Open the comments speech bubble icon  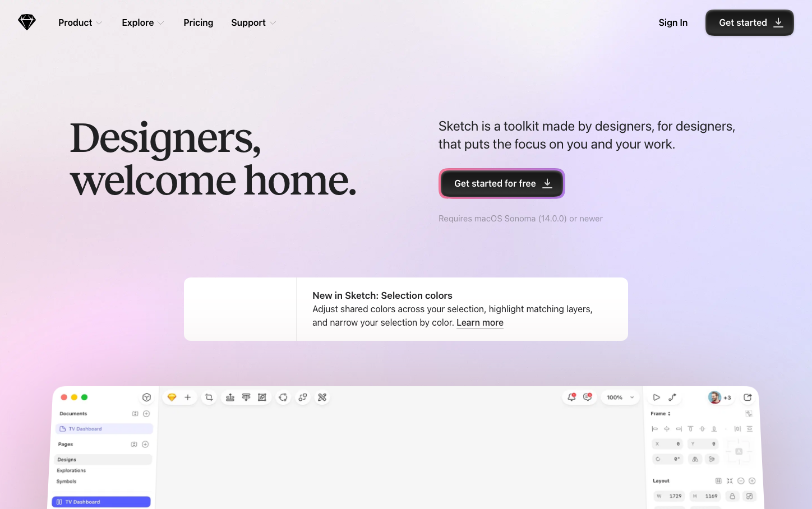(x=587, y=397)
